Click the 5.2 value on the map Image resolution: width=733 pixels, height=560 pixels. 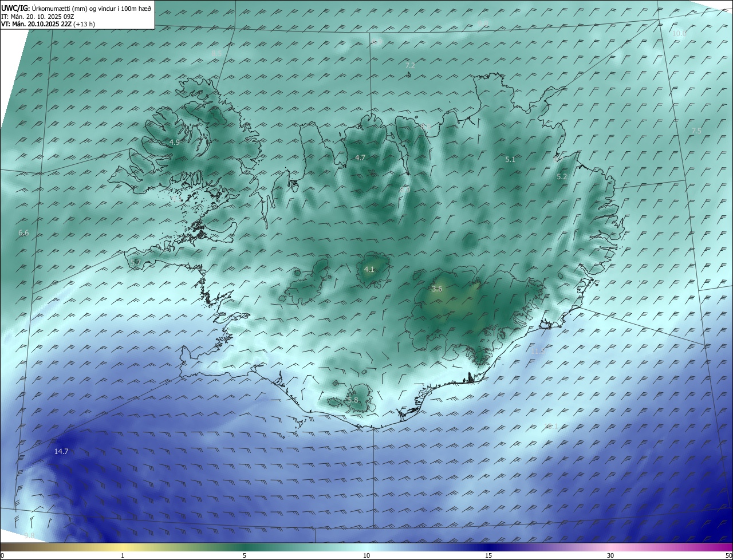click(x=562, y=177)
